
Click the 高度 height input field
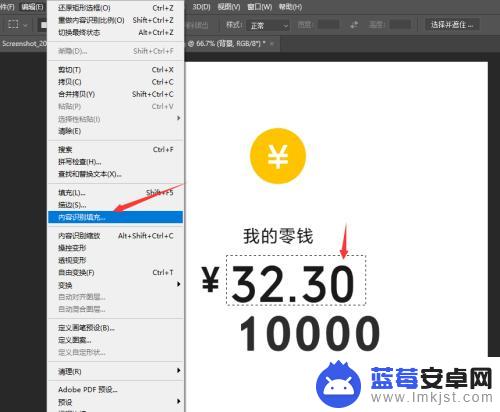[400, 25]
